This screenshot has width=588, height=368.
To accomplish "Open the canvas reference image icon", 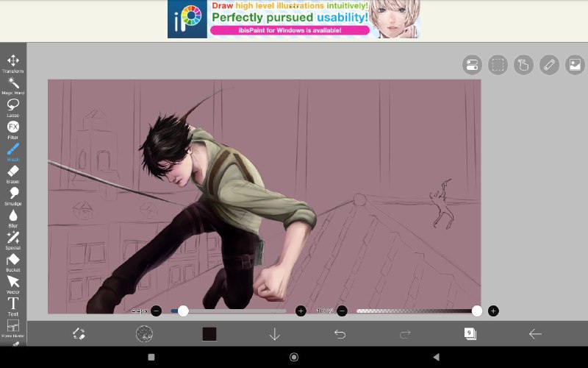I will tap(575, 65).
